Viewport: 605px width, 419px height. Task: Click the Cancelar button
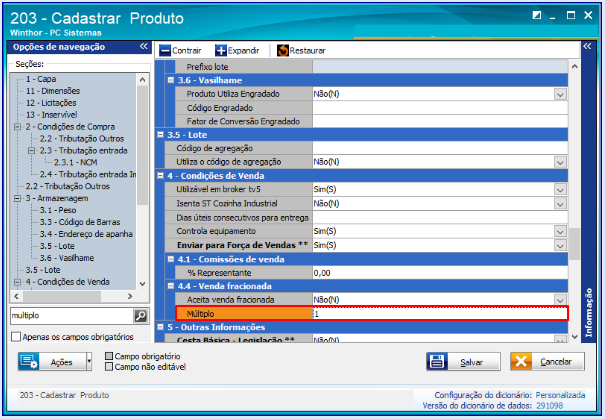tap(547, 362)
